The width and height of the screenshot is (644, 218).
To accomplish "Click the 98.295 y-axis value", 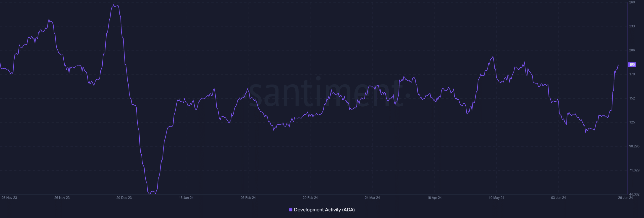I will click(634, 146).
